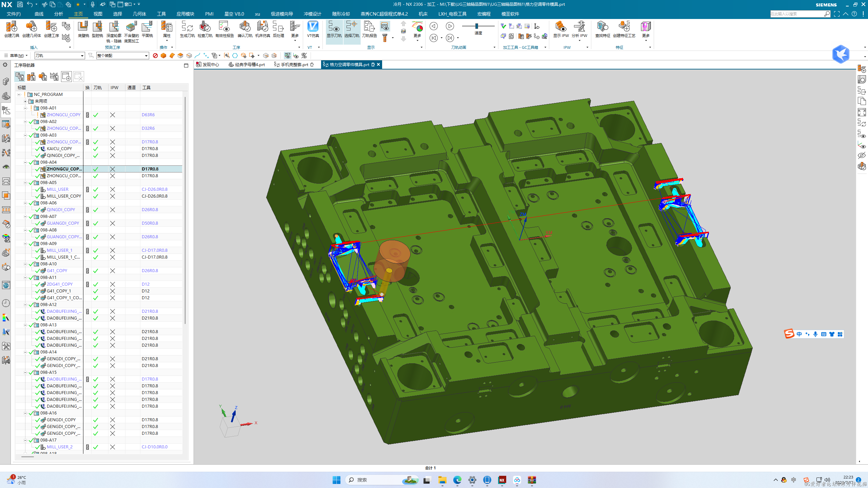Viewport: 868px width, 488px height.
Task: Switch to machining method view icon in navigator
Action: [x=54, y=77]
